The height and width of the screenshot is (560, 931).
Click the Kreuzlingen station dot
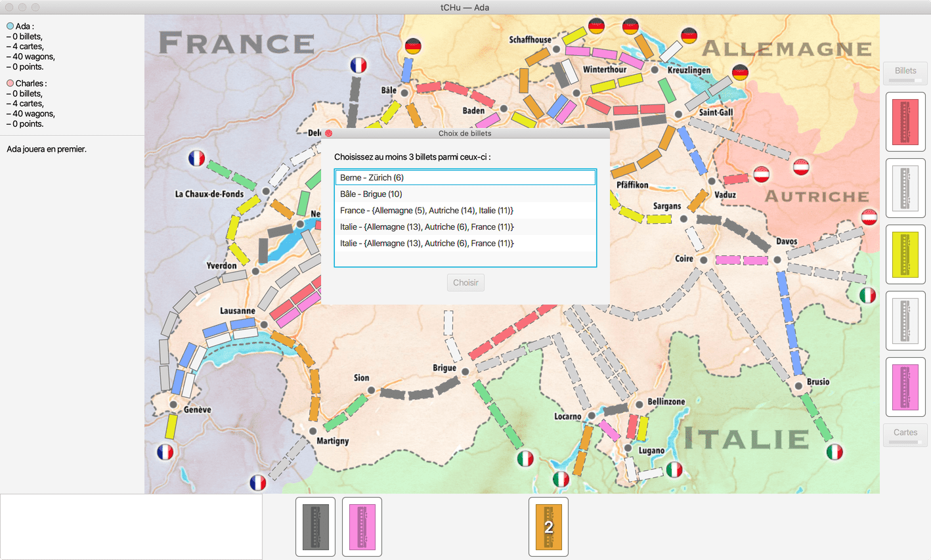[x=655, y=70]
